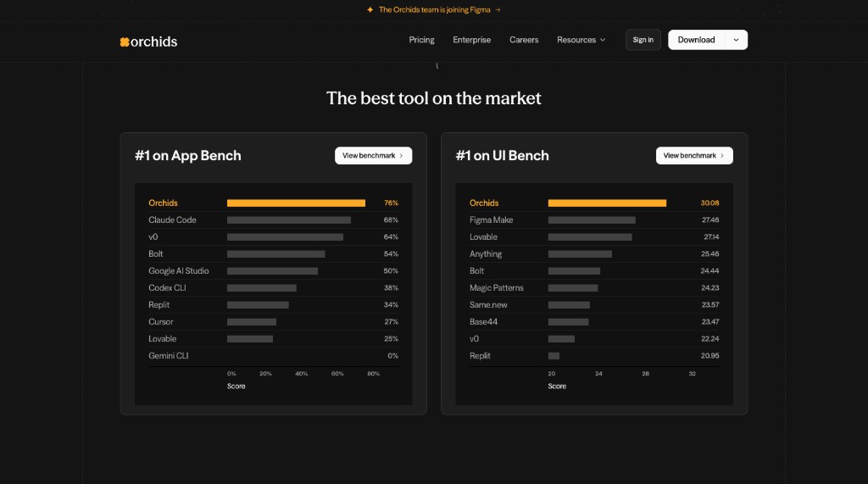Screen dimensions: 868x484
Task: Click the orchids logo
Action: coord(148,42)
